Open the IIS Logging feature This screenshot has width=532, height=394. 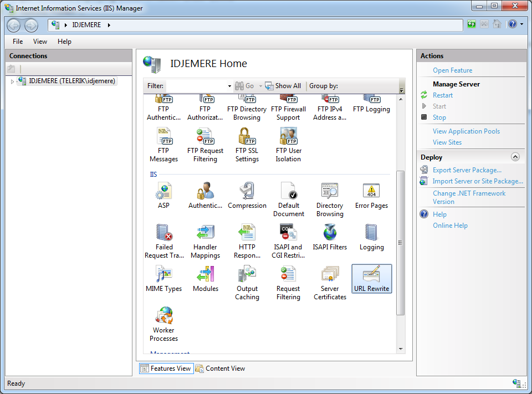click(371, 237)
